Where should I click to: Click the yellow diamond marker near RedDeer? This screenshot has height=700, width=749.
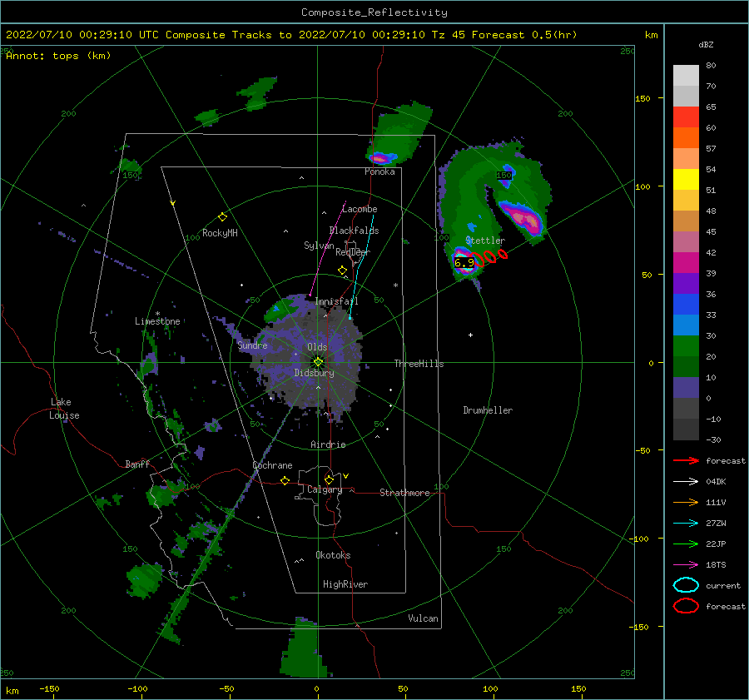point(342,271)
